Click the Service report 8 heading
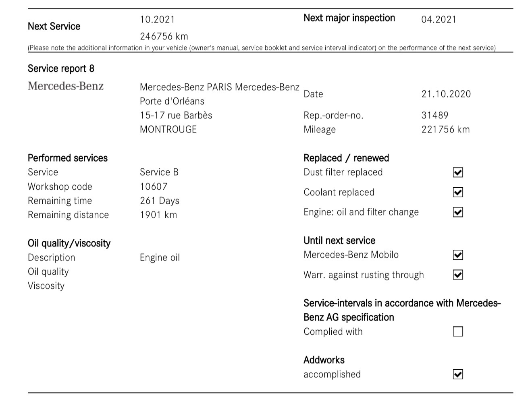 61,69
